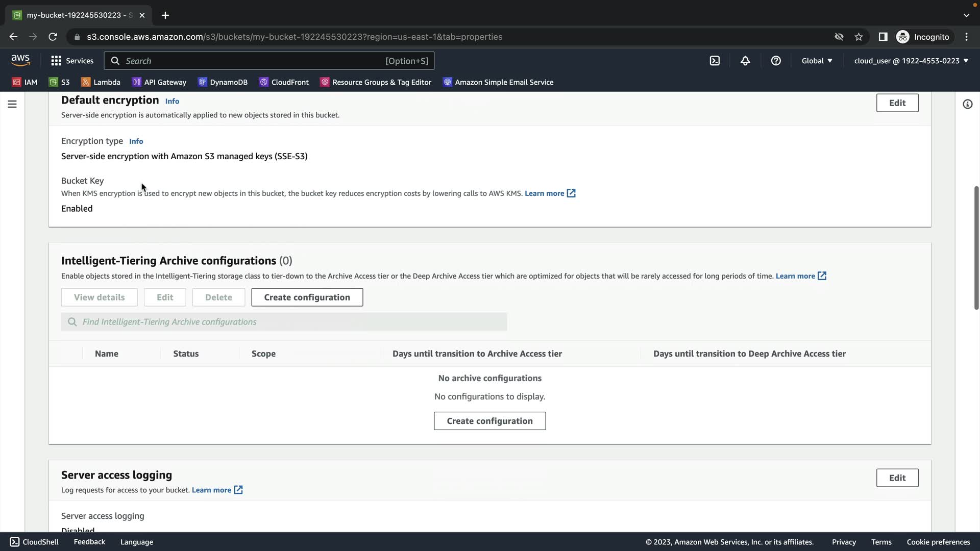
Task: Open the DynamoDB favorites bar shortcut
Action: point(223,82)
